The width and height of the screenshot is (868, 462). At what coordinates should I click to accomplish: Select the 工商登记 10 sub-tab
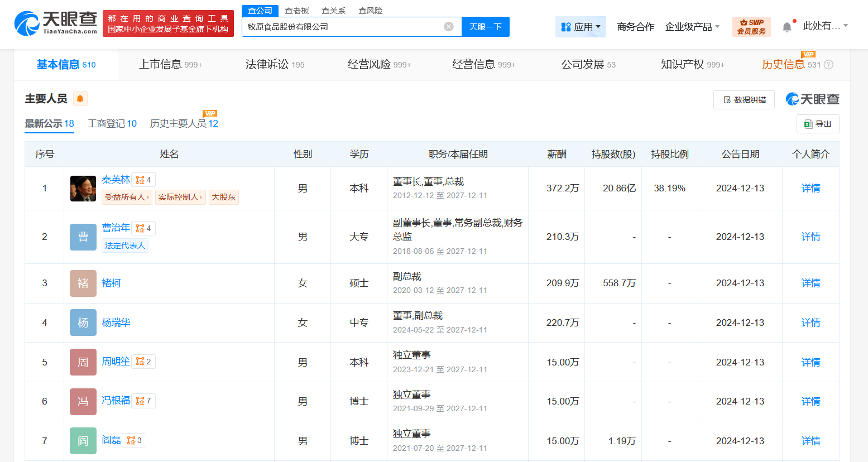(x=112, y=123)
